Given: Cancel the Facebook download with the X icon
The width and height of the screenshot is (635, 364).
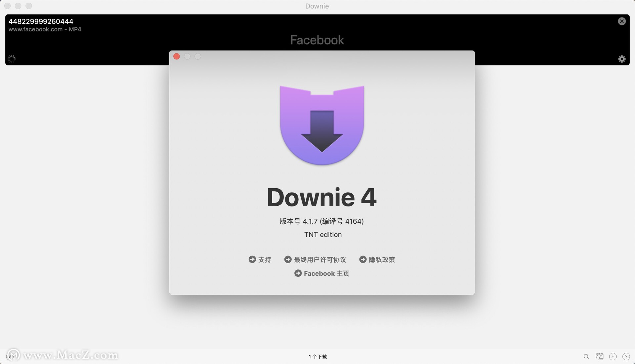Looking at the screenshot, I should point(622,21).
